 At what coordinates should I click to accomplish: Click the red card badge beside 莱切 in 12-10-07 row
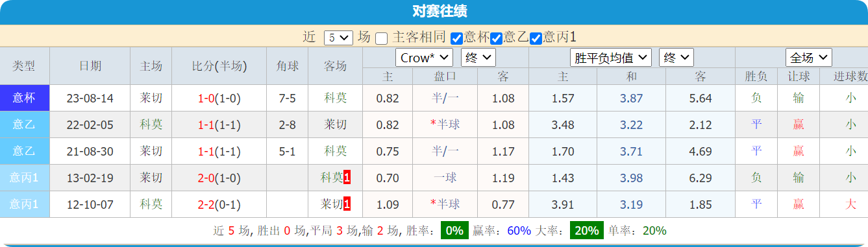[x=347, y=204]
